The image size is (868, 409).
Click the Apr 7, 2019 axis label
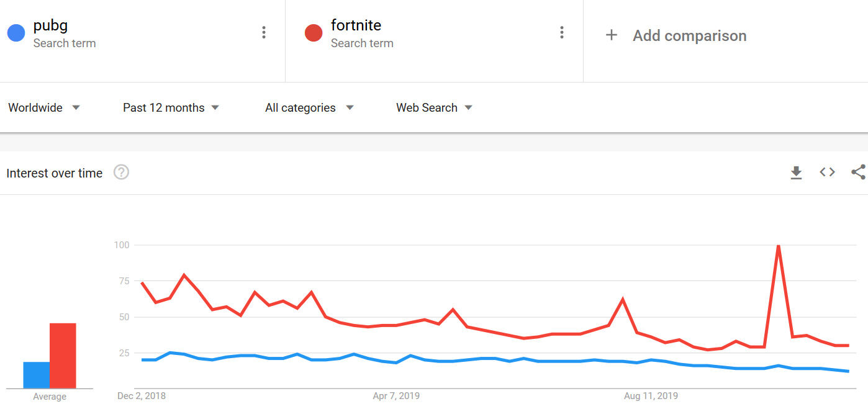[396, 396]
